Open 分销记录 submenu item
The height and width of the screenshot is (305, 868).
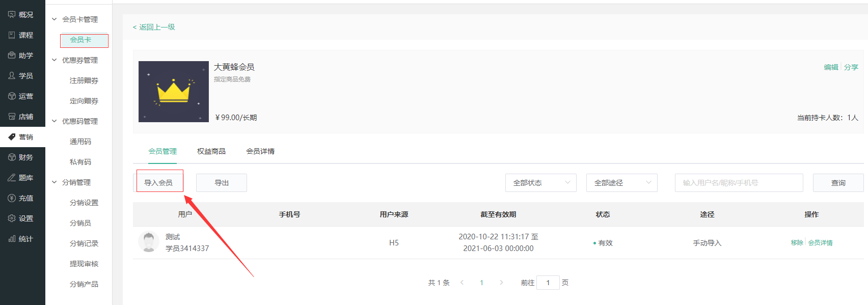(84, 243)
